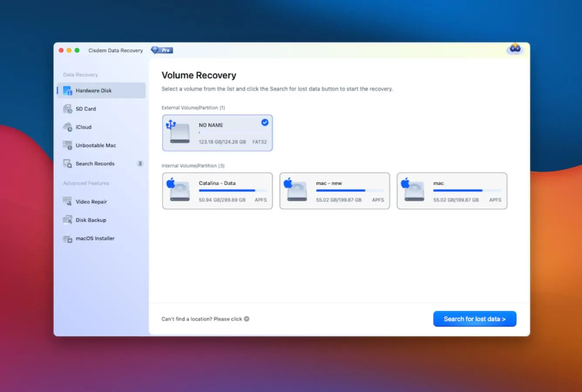Toggle the blue checkmark on NO NAME volume
This screenshot has width=582, height=392.
265,122
